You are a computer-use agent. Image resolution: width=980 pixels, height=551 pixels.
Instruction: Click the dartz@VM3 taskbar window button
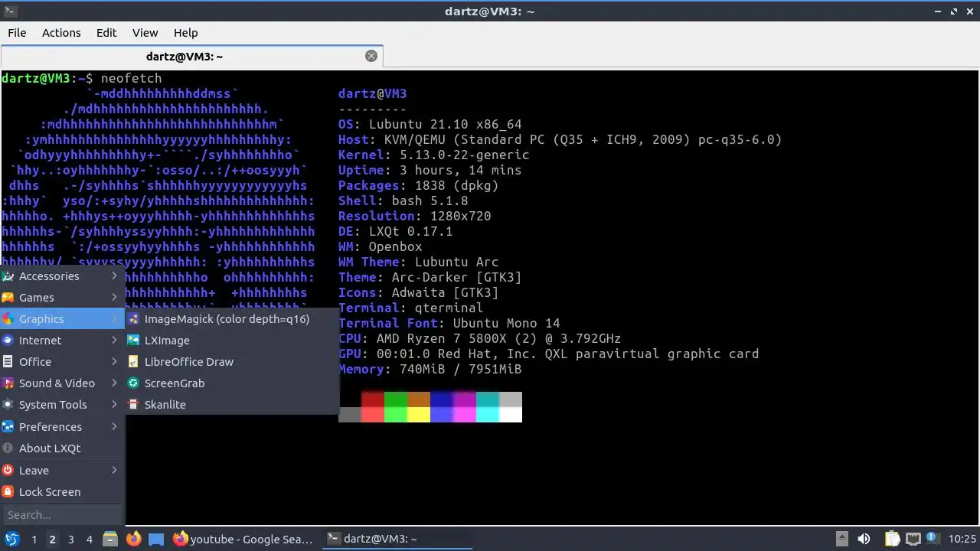pyautogui.click(x=397, y=539)
